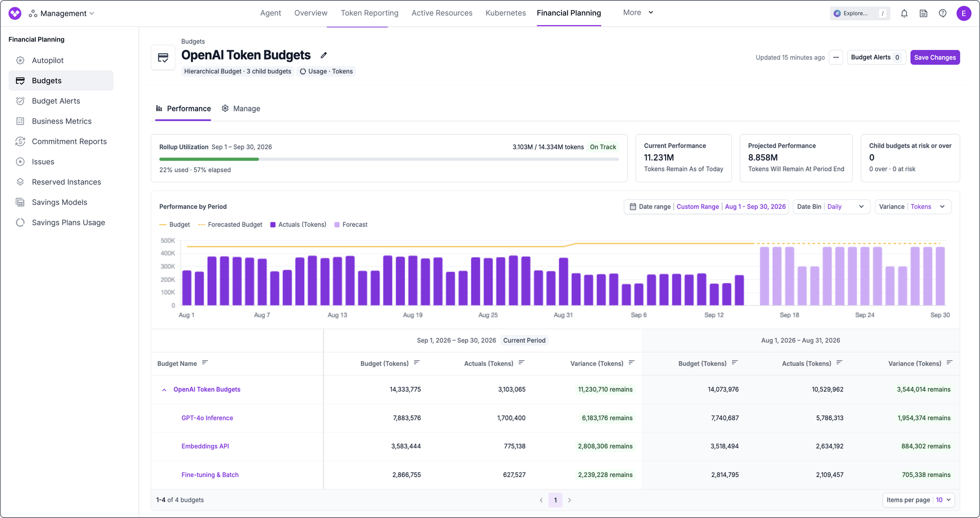
Task: Click the Save Changes button
Action: 935,57
